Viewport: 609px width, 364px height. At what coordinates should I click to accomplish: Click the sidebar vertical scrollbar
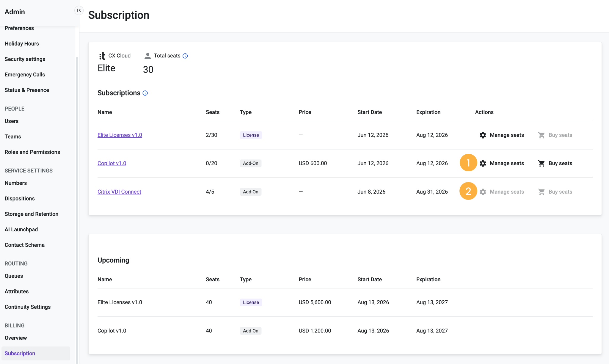[x=77, y=208]
